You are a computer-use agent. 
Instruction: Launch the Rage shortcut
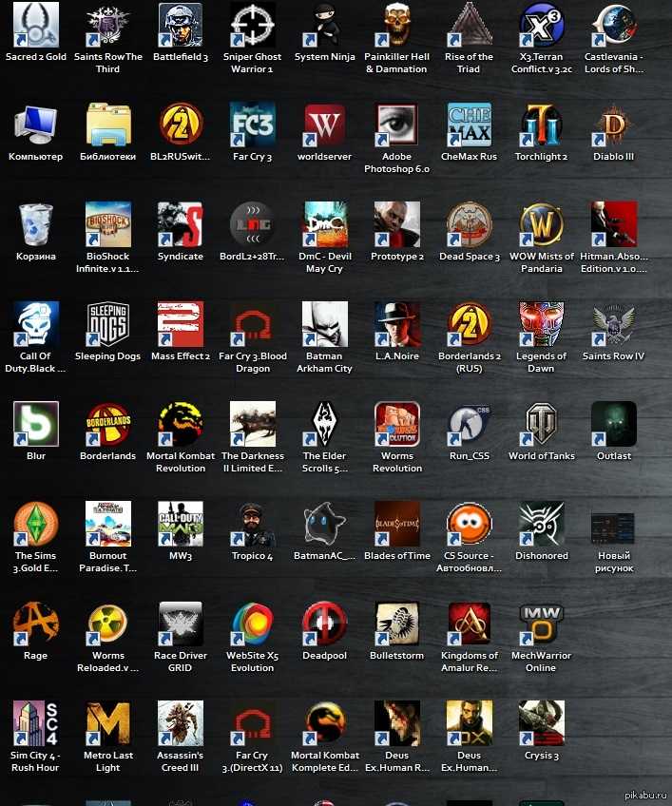pyautogui.click(x=36, y=623)
